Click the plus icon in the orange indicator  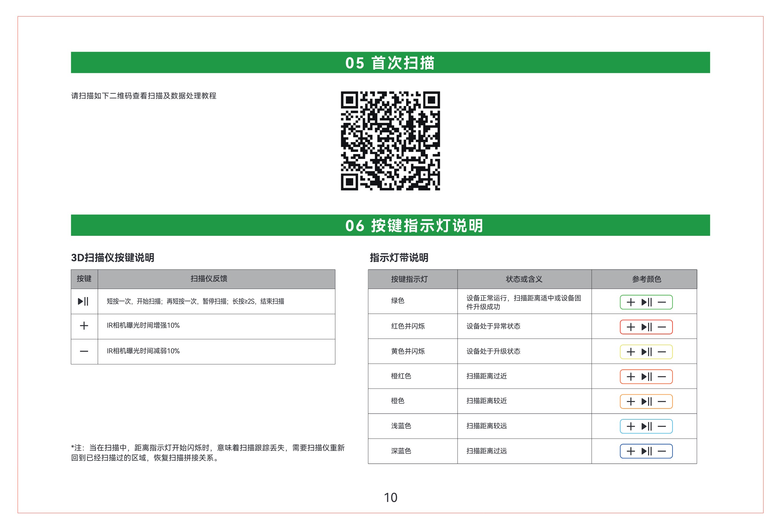(631, 402)
